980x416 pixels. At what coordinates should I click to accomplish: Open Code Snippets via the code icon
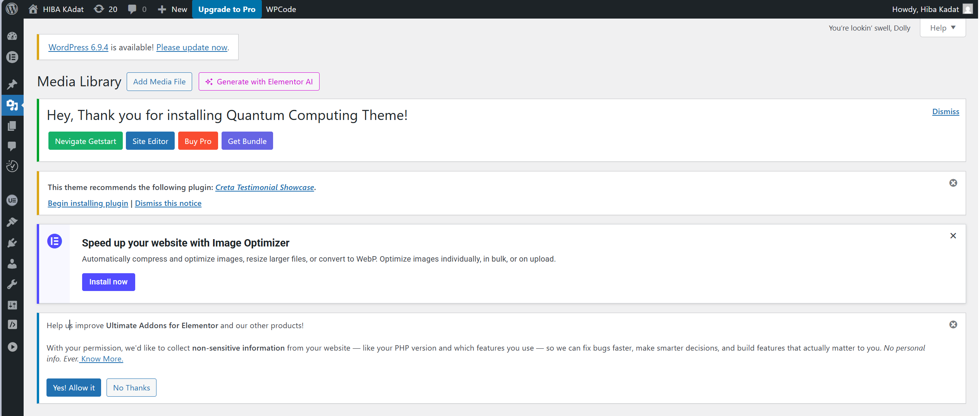pos(12,324)
